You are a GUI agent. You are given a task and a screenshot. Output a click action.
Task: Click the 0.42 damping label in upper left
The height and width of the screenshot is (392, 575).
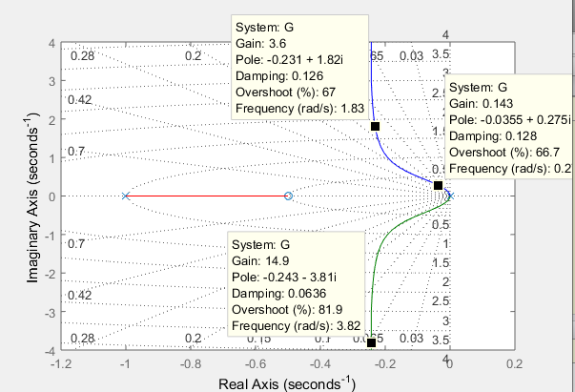(79, 99)
